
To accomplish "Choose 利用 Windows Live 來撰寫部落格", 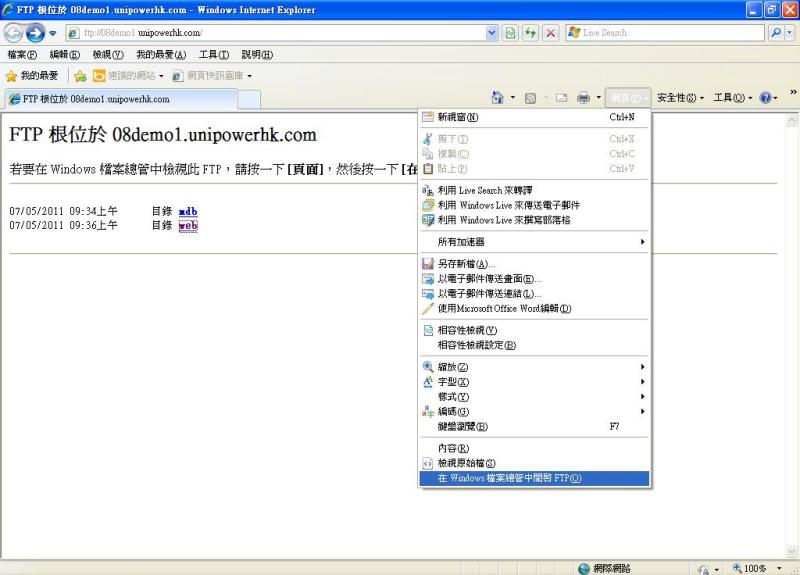I will [x=534, y=220].
